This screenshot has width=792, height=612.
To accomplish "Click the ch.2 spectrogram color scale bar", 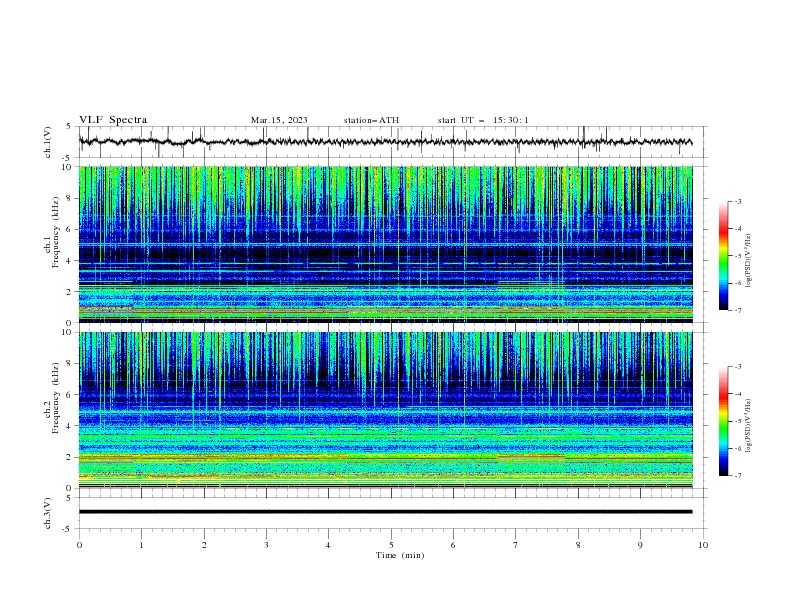I will pyautogui.click(x=723, y=421).
